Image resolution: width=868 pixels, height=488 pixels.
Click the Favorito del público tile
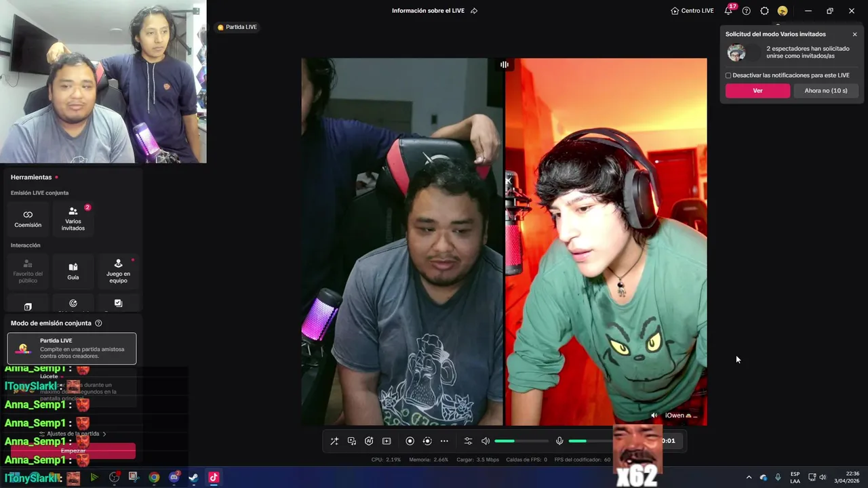[28, 271]
